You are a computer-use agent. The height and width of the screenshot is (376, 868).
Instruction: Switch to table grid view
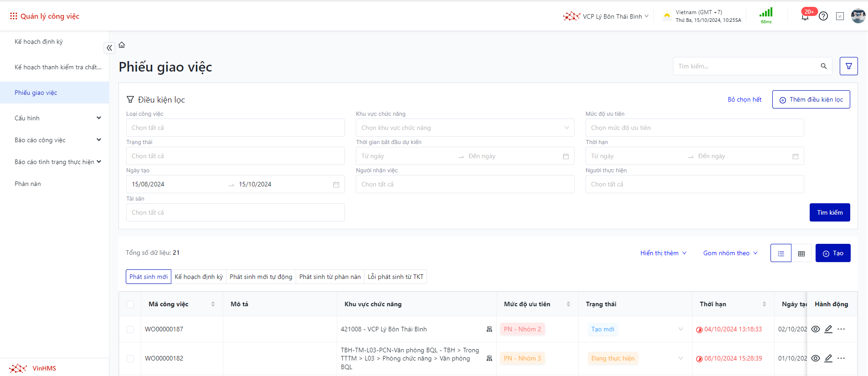click(801, 253)
